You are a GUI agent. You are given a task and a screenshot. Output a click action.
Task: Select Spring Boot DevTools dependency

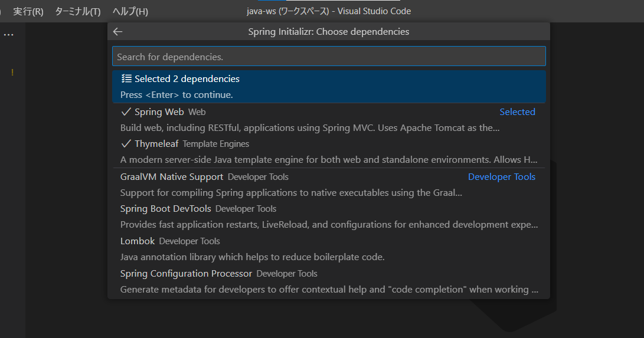point(167,209)
